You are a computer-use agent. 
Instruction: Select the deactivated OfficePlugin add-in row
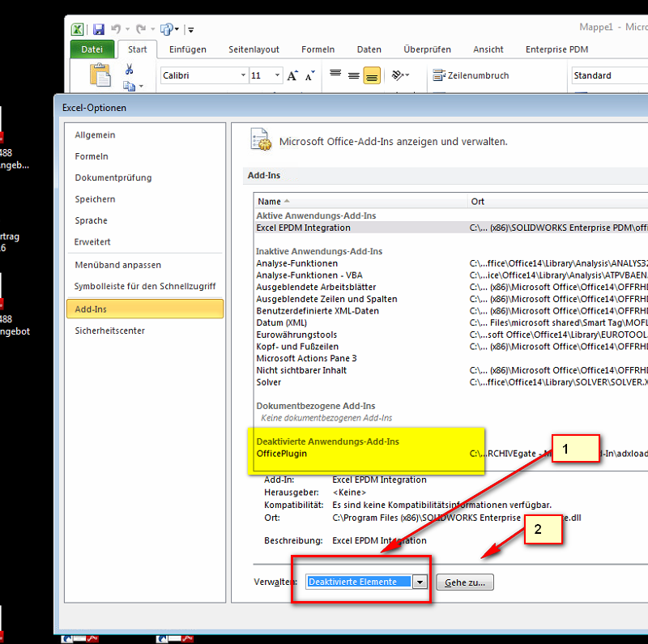(451, 454)
